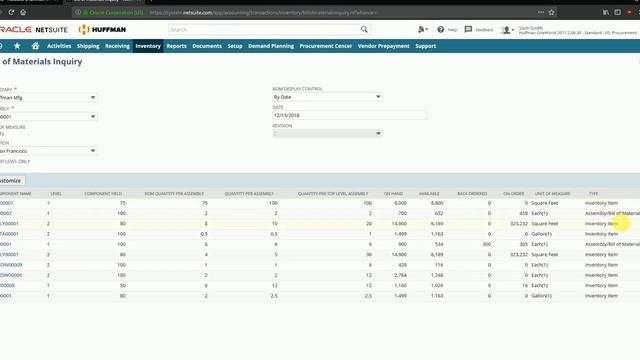This screenshot has height=360, width=640.
Task: Click the Available column header
Action: tap(429, 193)
